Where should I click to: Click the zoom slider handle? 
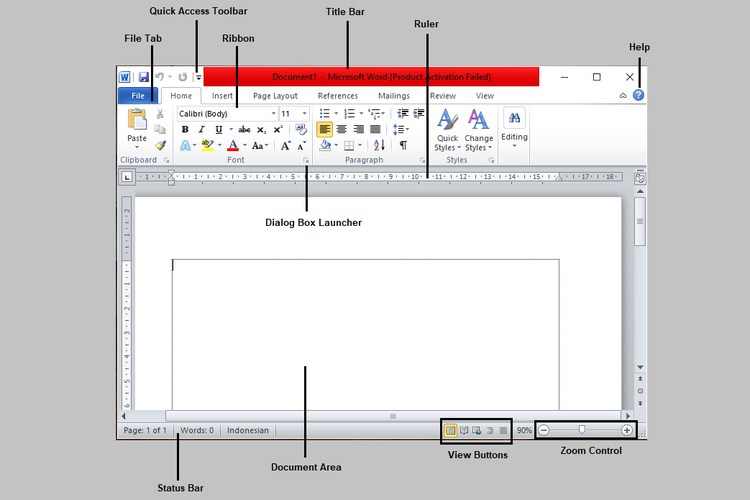coord(582,430)
